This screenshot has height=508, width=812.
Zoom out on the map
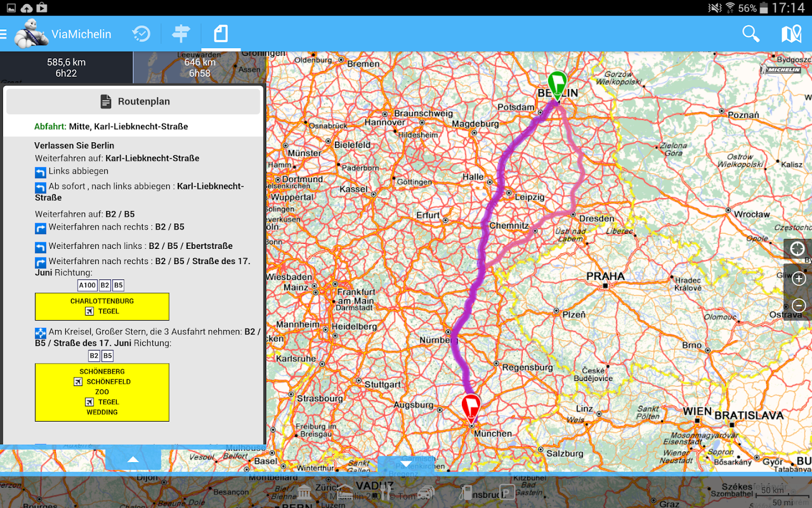click(x=798, y=306)
